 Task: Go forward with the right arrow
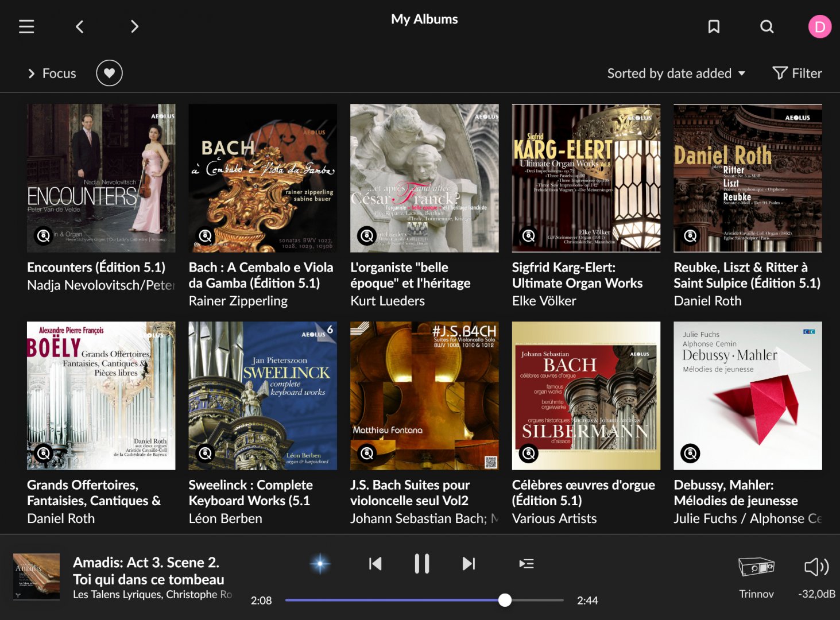pyautogui.click(x=134, y=26)
